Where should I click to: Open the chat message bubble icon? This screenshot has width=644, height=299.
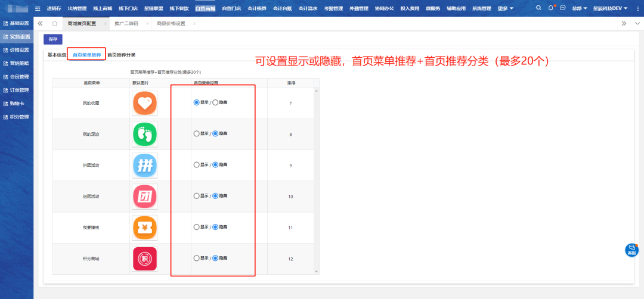(x=562, y=8)
